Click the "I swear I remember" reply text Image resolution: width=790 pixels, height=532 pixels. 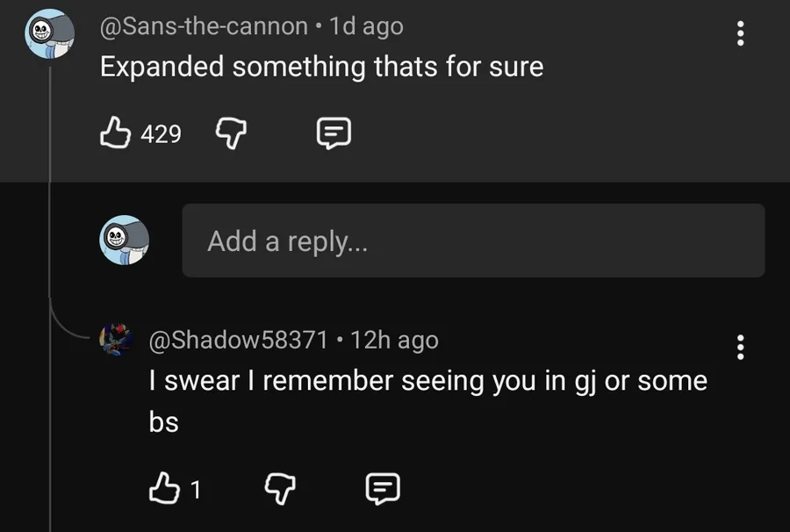click(427, 382)
